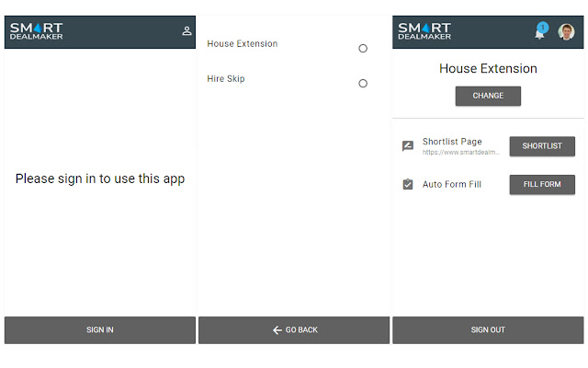Click the Smart Dealmaker logo beside the bell
Image resolution: width=588 pixels, height=368 pixels.
click(x=424, y=31)
